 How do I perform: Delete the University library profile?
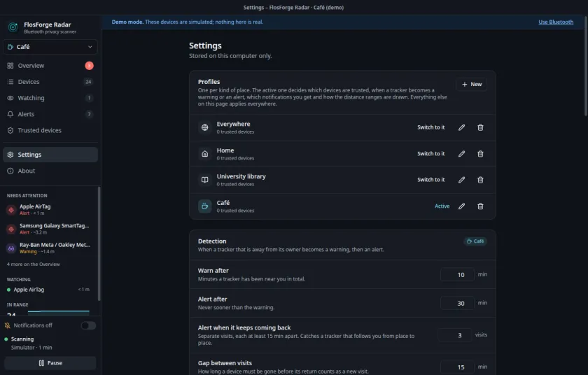coord(480,180)
